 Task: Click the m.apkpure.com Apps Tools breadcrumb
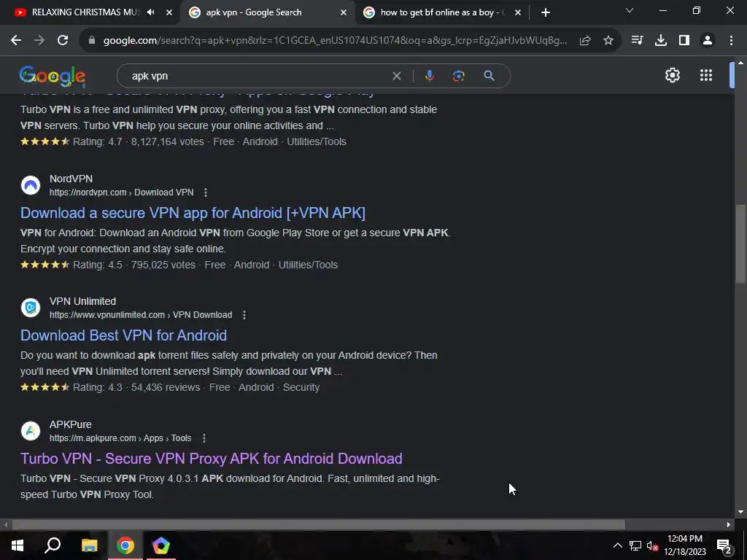120,438
